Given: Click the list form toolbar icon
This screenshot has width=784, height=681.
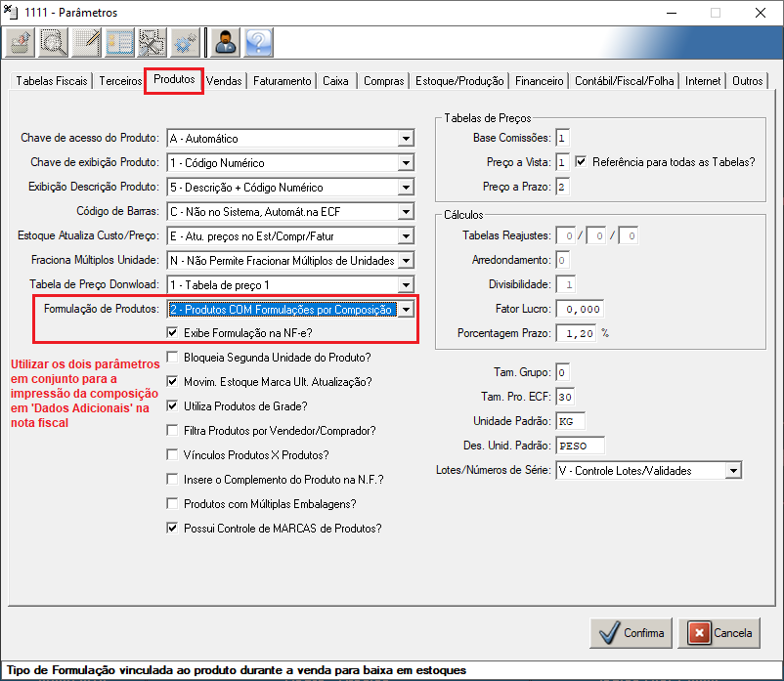Looking at the screenshot, I should [x=119, y=42].
